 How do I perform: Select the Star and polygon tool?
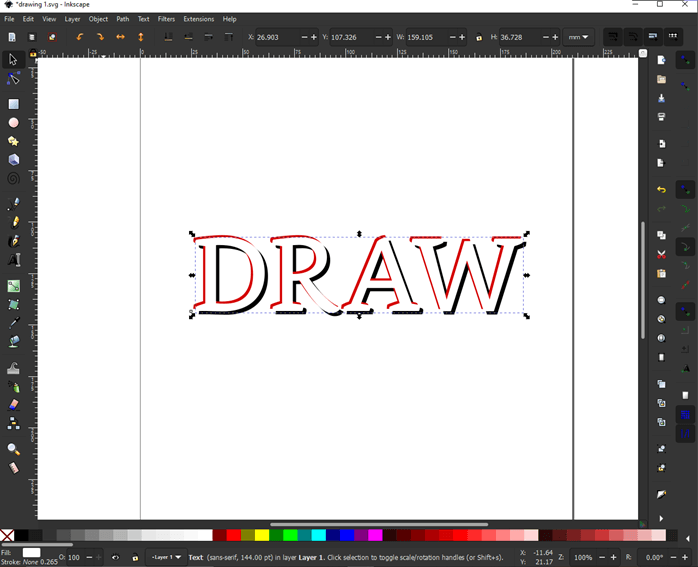tap(13, 142)
